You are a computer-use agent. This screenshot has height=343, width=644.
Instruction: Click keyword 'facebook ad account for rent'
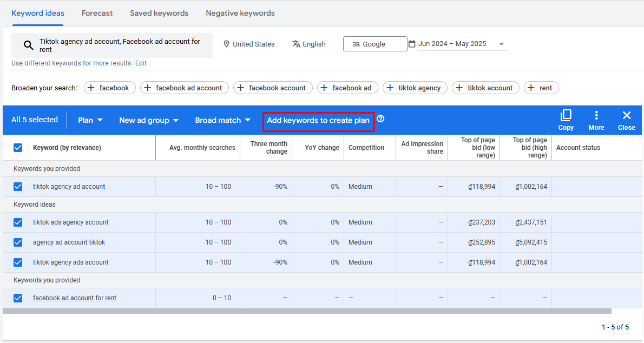[75, 298]
